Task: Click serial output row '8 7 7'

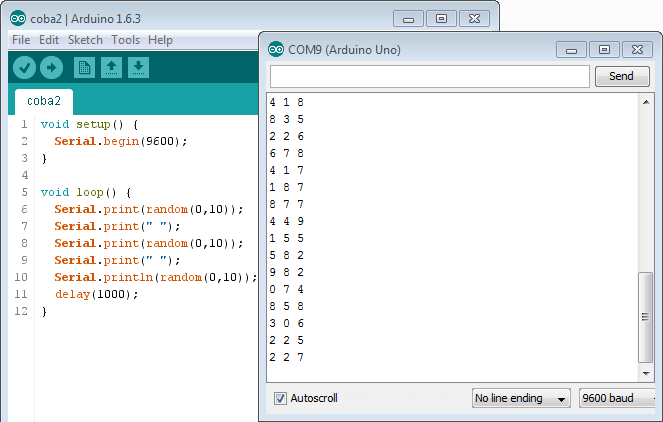Action: coord(287,204)
